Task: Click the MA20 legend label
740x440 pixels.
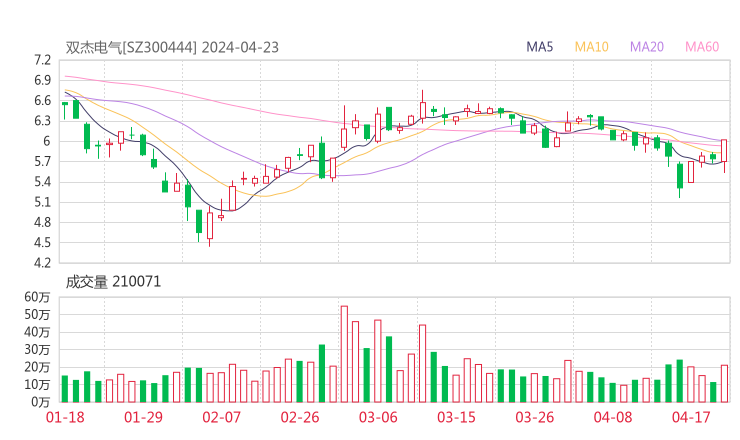Action: point(647,47)
